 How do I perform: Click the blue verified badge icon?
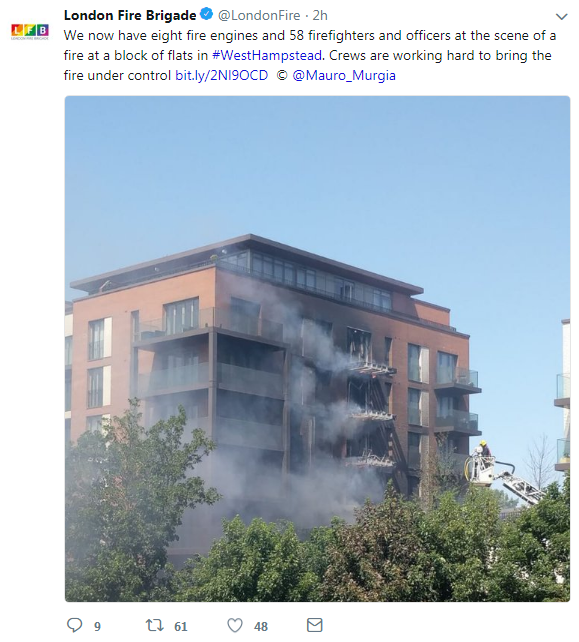[207, 14]
